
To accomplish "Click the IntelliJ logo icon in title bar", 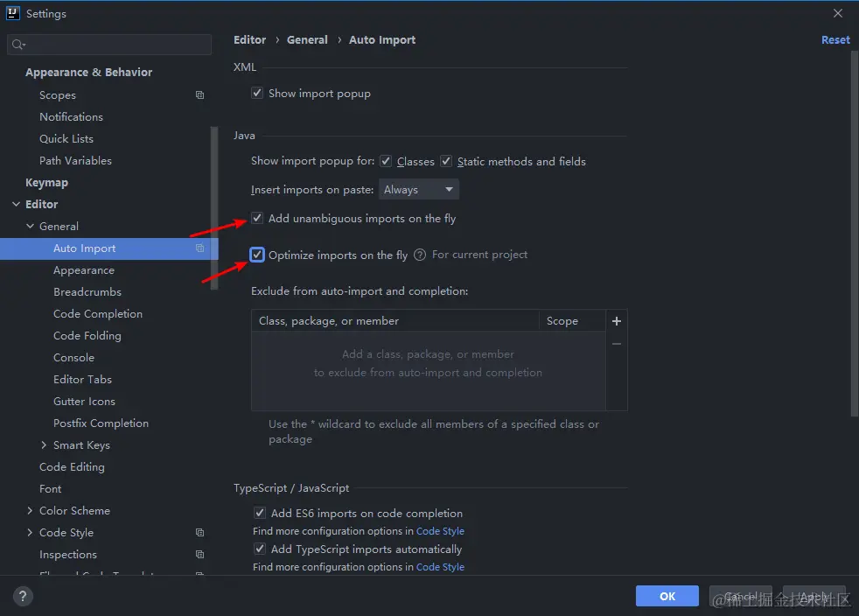I will 12,13.
